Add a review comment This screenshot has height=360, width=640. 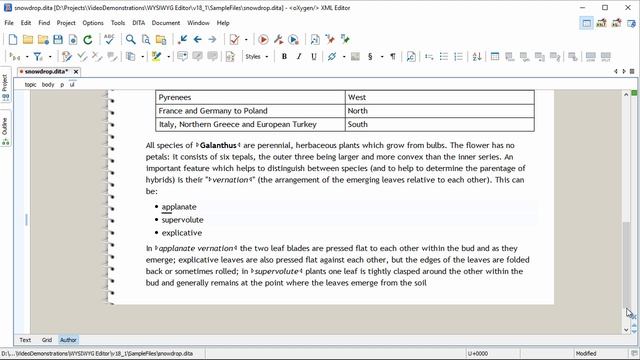[182, 57]
